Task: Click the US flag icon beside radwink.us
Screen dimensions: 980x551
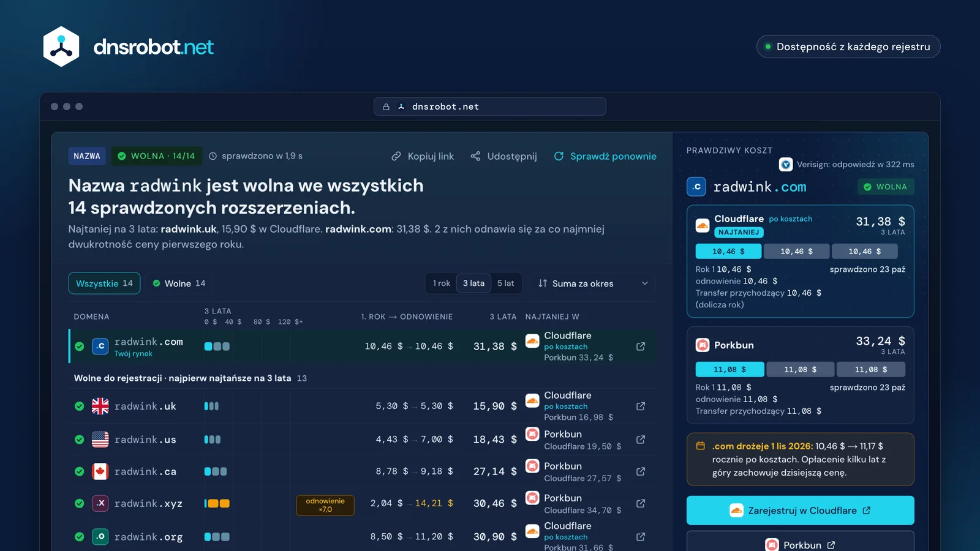Action: (100, 440)
